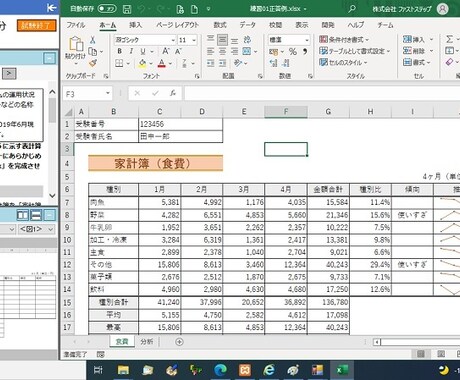Toggle Underline formatting

click(143, 51)
